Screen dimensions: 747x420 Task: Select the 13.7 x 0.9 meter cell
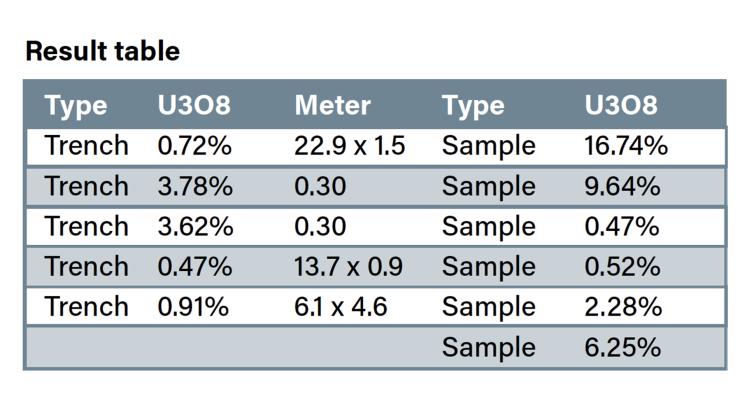click(348, 267)
